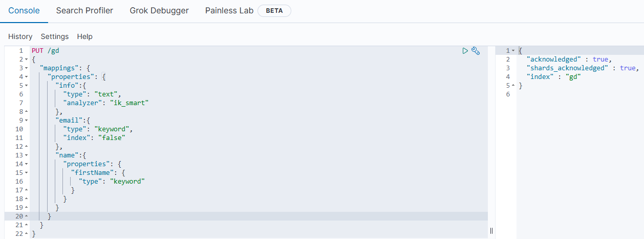The width and height of the screenshot is (644, 239).
Task: Open console Settings
Action: 55,36
